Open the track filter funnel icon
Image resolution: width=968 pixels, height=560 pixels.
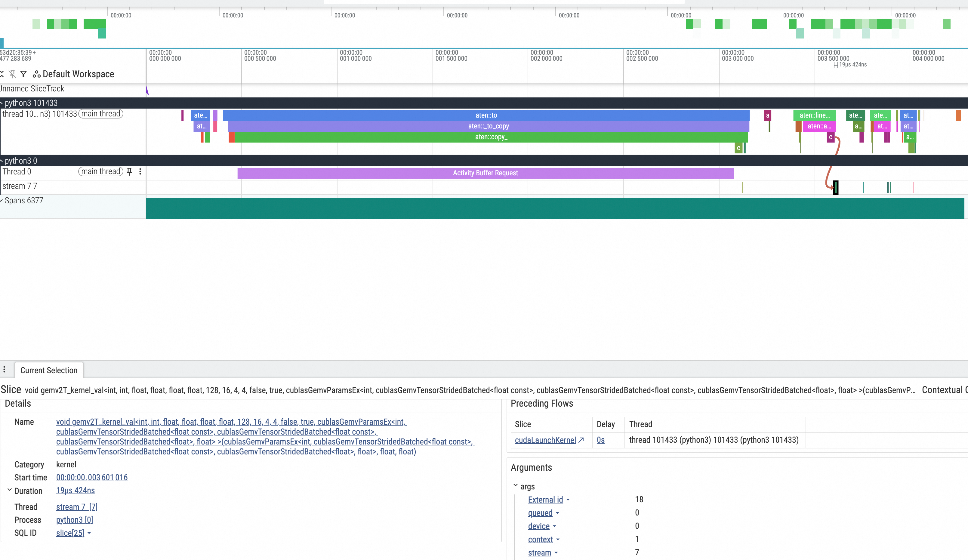pyautogui.click(x=23, y=74)
